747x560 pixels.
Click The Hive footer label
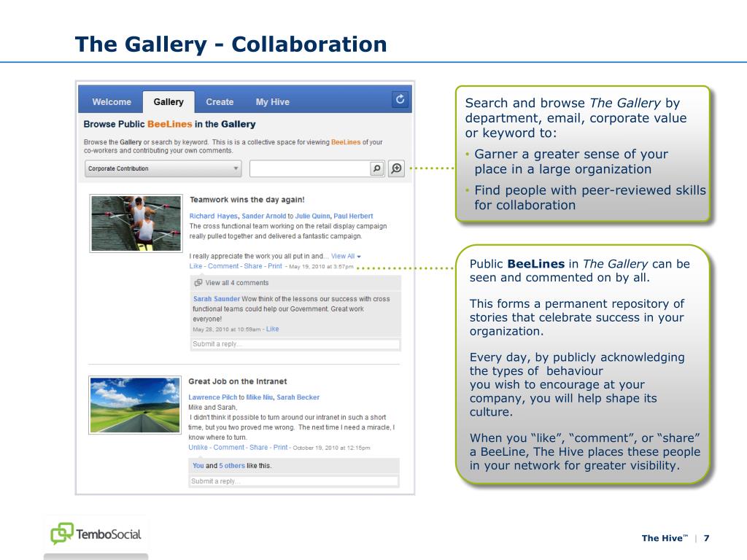[x=665, y=538]
